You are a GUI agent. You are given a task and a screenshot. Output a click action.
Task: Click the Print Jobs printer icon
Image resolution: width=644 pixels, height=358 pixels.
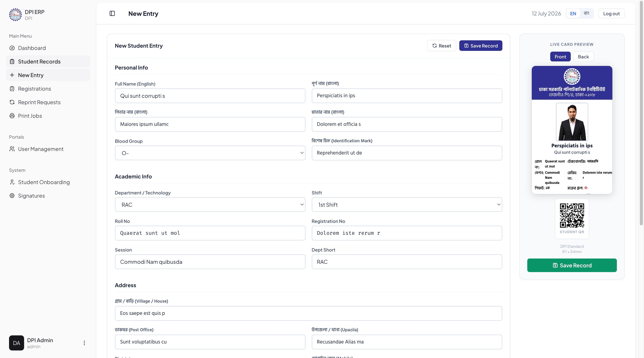pyautogui.click(x=12, y=116)
